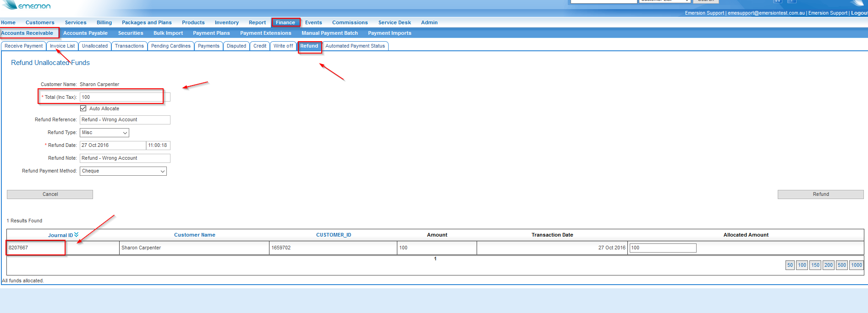Open the Payments tab

tap(209, 46)
